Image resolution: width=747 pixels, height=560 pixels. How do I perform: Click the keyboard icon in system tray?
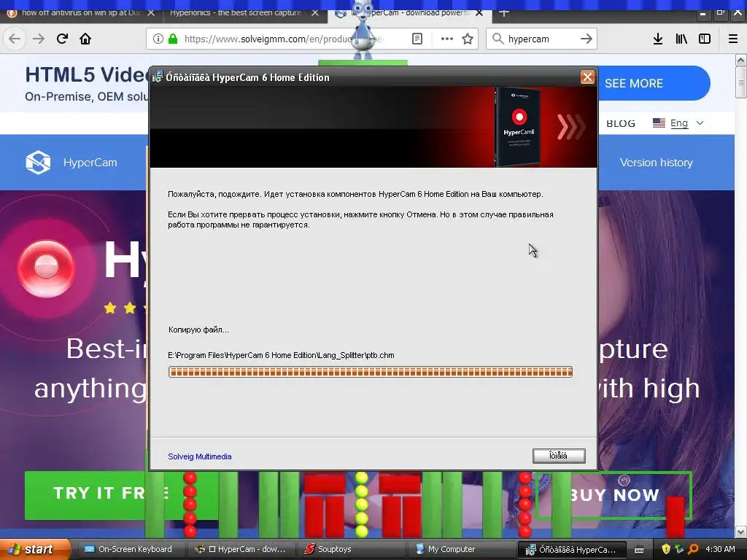[x=639, y=550]
